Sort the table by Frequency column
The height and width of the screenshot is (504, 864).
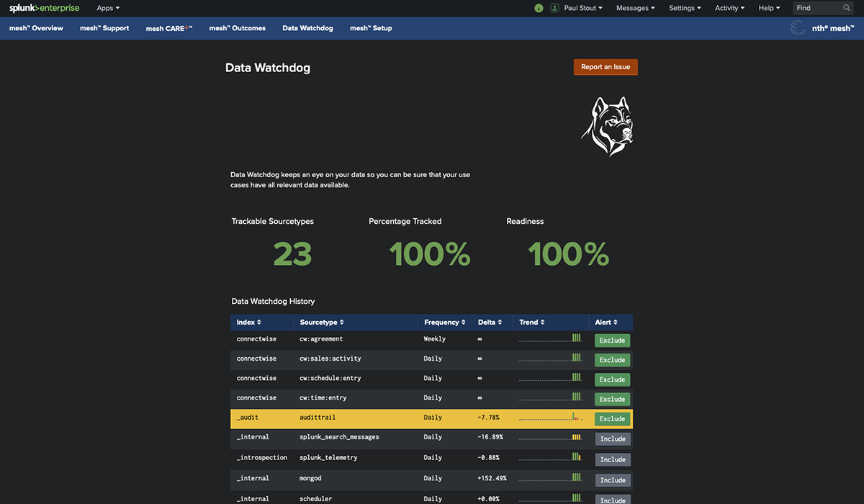pyautogui.click(x=444, y=322)
